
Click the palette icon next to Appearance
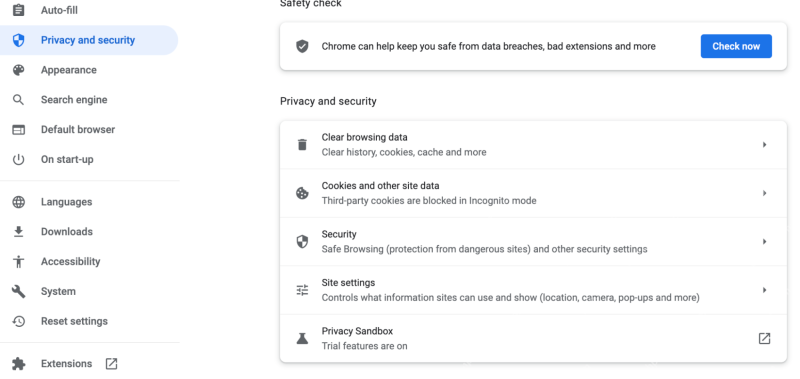pos(18,70)
